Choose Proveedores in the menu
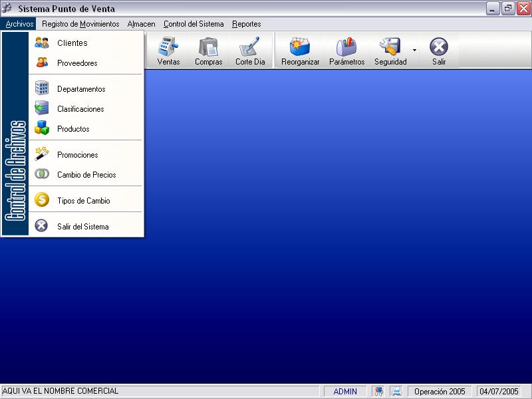This screenshot has height=399, width=532. 76,63
